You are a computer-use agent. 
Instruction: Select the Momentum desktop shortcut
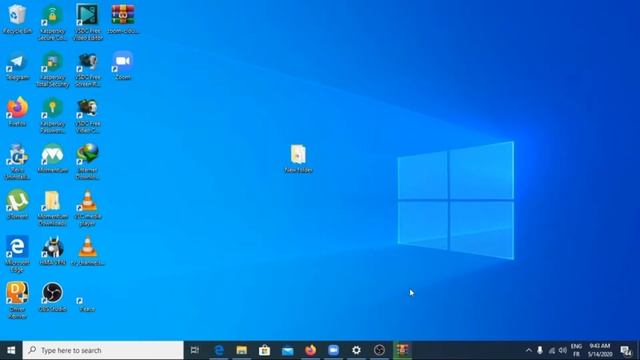click(x=52, y=158)
